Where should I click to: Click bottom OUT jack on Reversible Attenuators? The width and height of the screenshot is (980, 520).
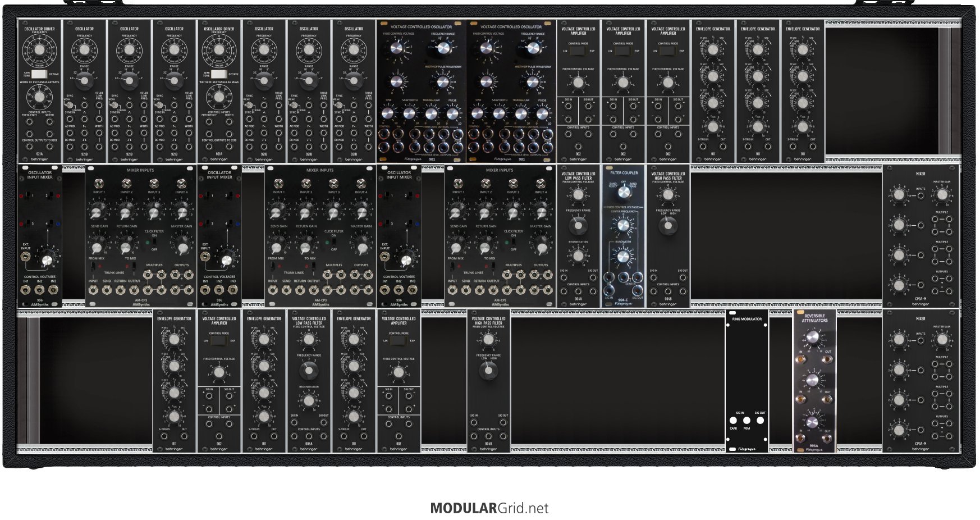[828, 439]
